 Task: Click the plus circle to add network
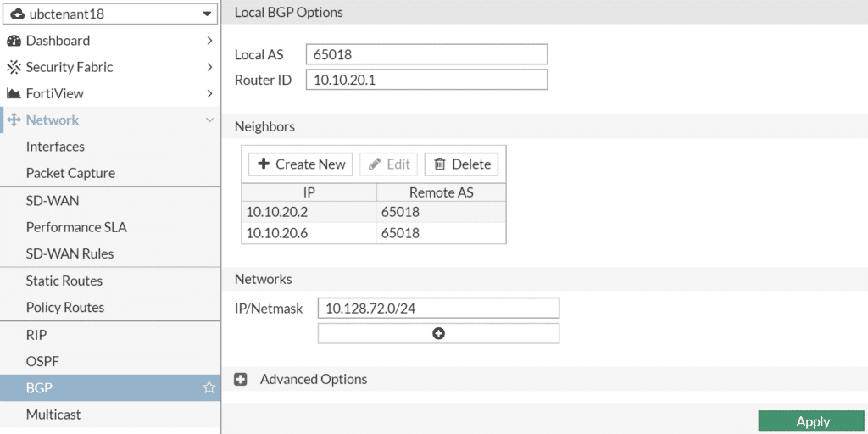(x=438, y=333)
